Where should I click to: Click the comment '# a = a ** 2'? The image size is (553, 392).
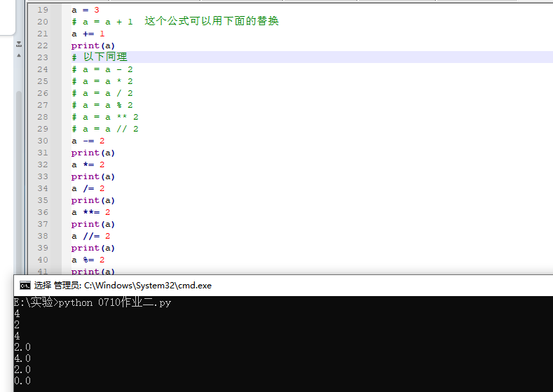point(105,117)
